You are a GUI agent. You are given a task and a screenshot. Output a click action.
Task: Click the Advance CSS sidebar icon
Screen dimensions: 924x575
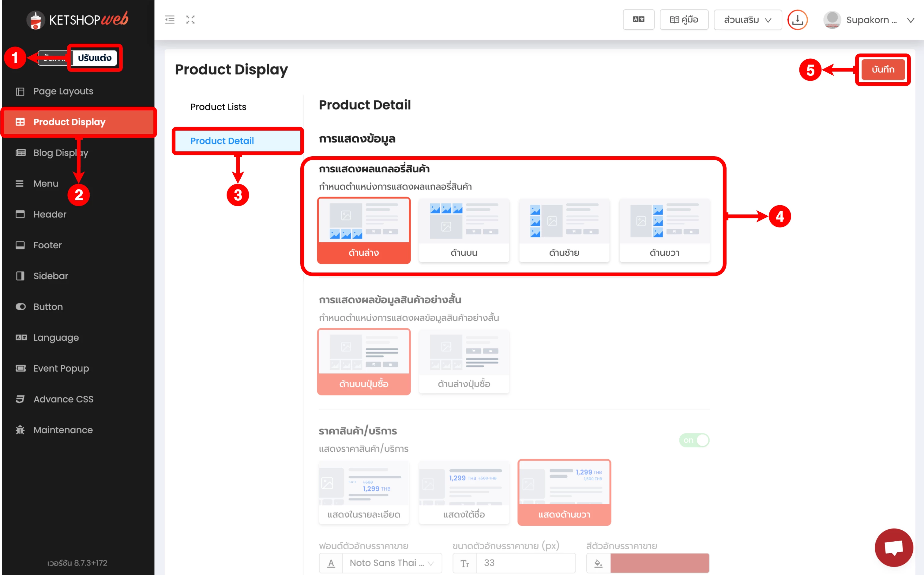[x=20, y=399]
